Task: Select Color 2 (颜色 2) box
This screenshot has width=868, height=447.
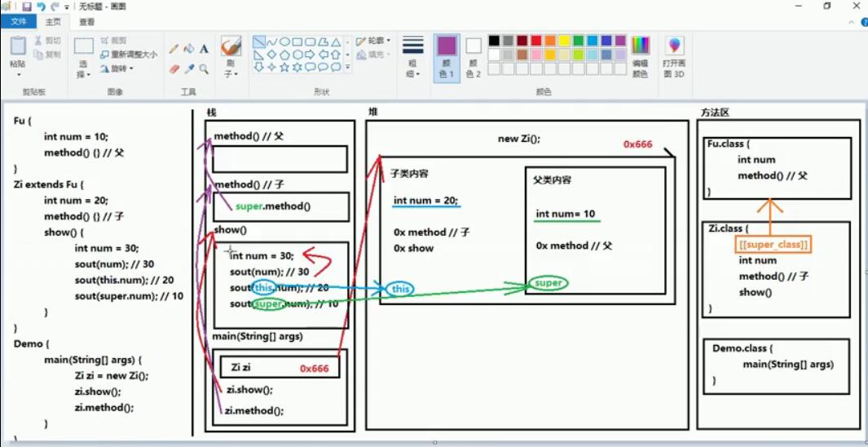Action: pos(474,58)
